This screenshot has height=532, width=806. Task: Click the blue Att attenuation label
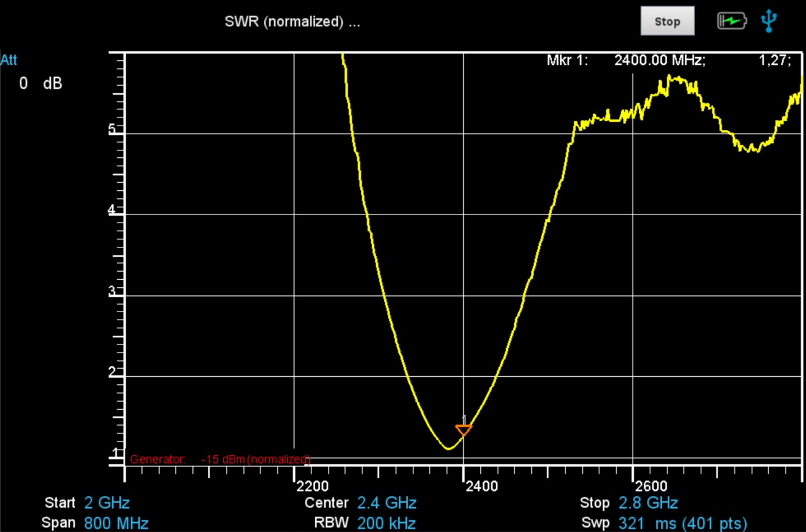[x=9, y=60]
